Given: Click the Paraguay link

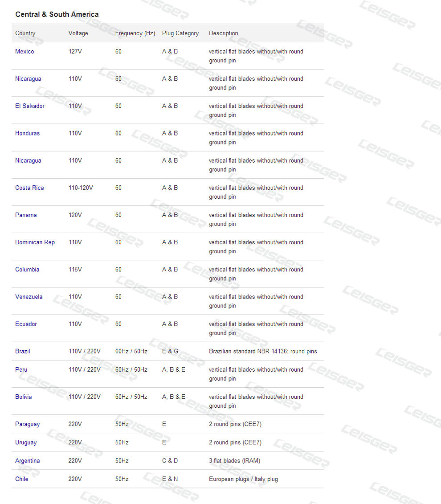Looking at the screenshot, I should pos(28,424).
